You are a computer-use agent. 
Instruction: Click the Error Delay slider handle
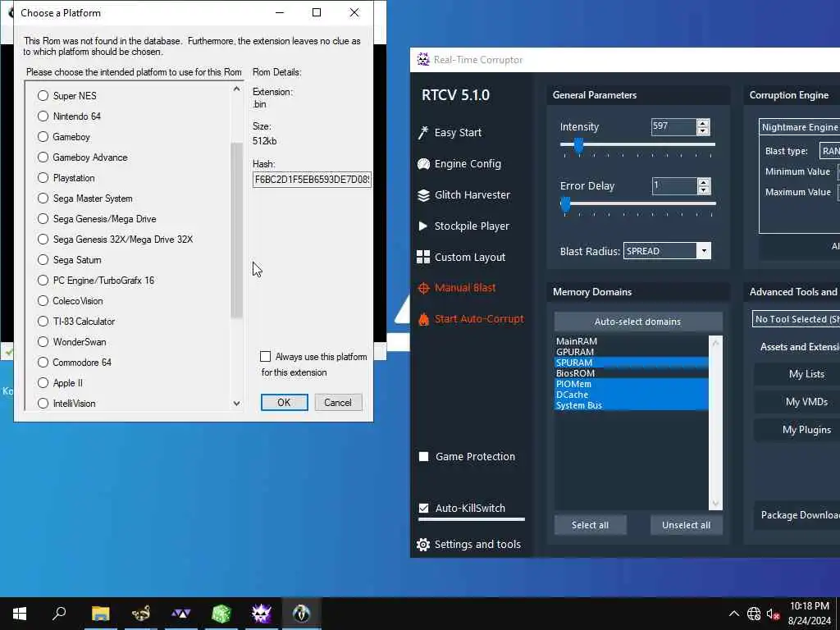565,204
